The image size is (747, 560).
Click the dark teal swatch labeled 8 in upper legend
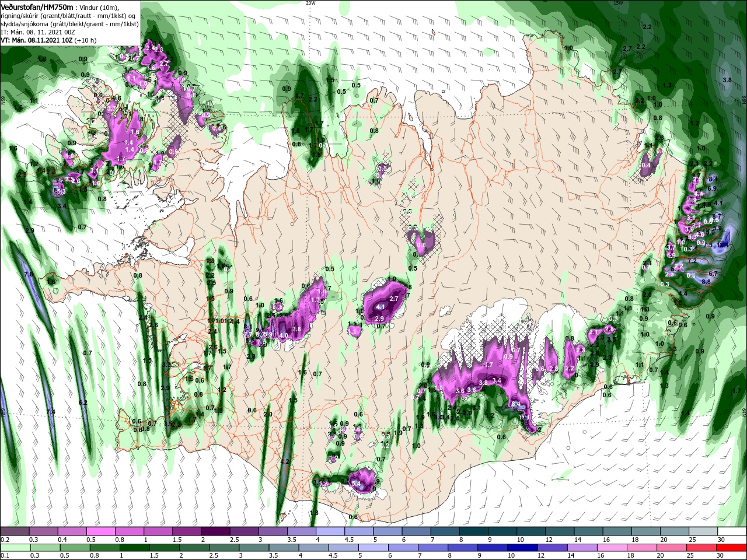click(474, 531)
